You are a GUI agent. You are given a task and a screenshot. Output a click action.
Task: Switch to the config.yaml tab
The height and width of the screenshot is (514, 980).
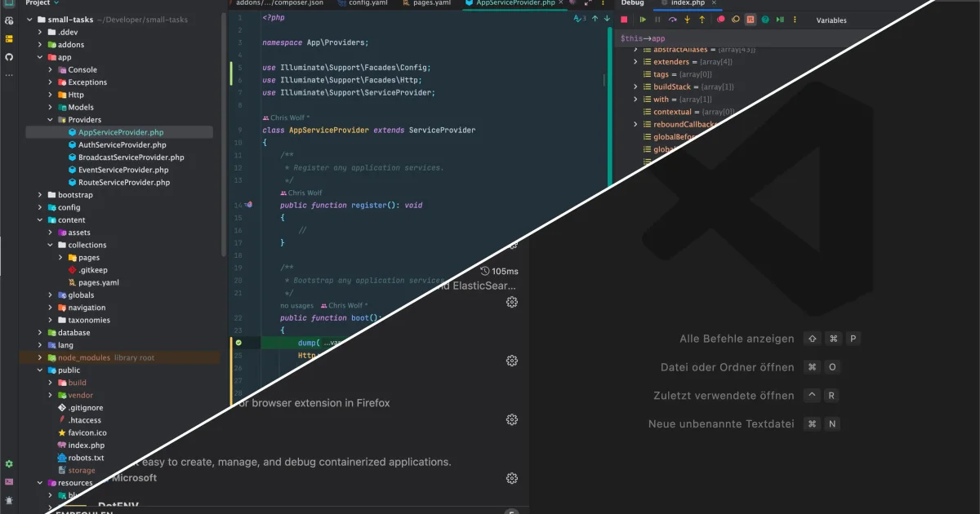point(364,3)
